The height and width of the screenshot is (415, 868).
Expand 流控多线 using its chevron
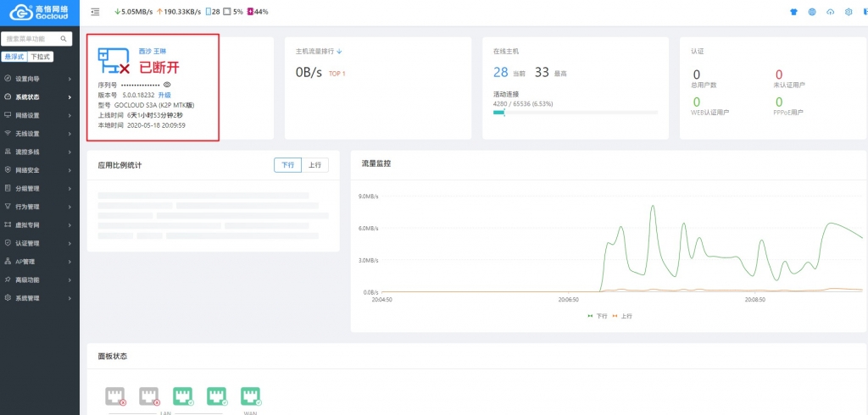[70, 152]
